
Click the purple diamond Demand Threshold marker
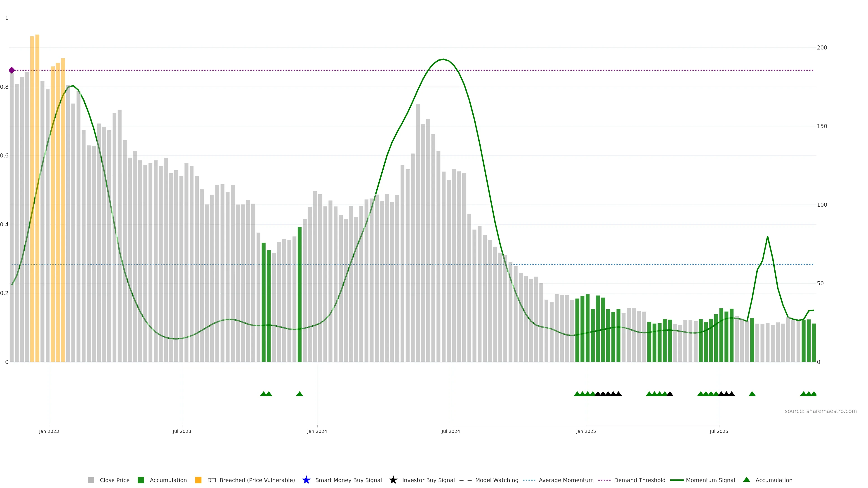tap(12, 70)
